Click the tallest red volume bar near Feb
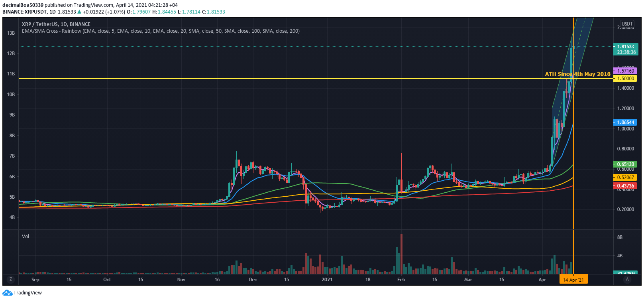The height and width of the screenshot is (300, 644). (401, 254)
